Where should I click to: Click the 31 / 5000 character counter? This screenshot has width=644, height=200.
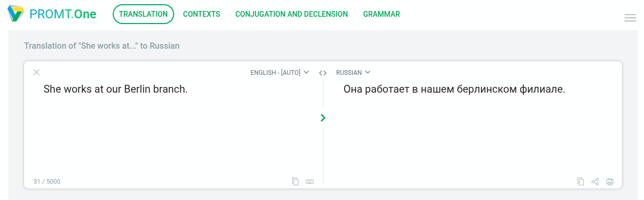tap(47, 182)
